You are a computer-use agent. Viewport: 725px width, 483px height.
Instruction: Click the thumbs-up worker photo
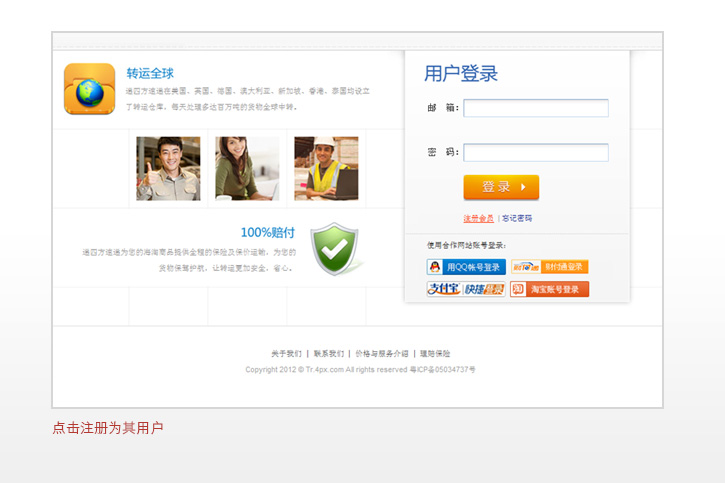[x=168, y=169]
